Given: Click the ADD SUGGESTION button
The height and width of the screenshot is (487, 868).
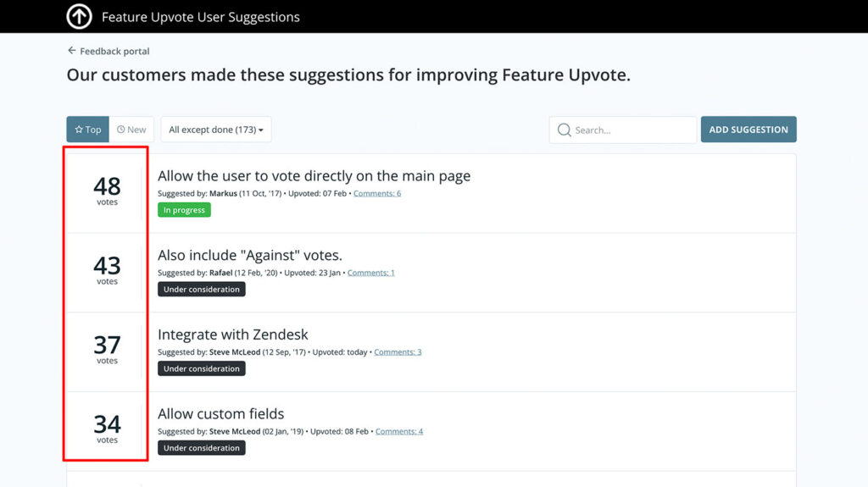Looking at the screenshot, I should 748,130.
